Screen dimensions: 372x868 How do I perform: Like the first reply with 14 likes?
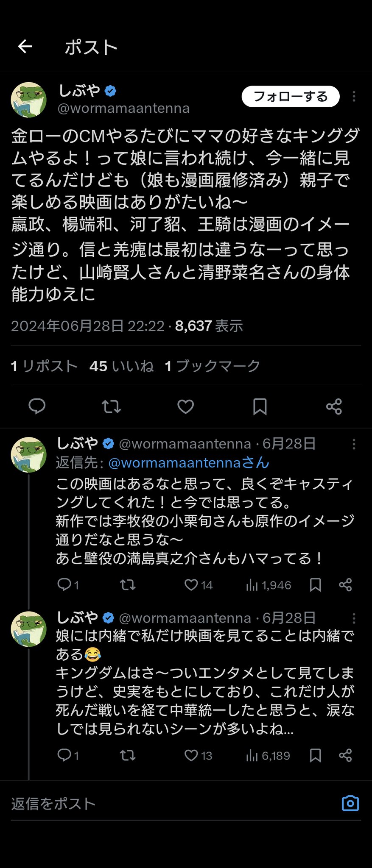pyautogui.click(x=191, y=585)
